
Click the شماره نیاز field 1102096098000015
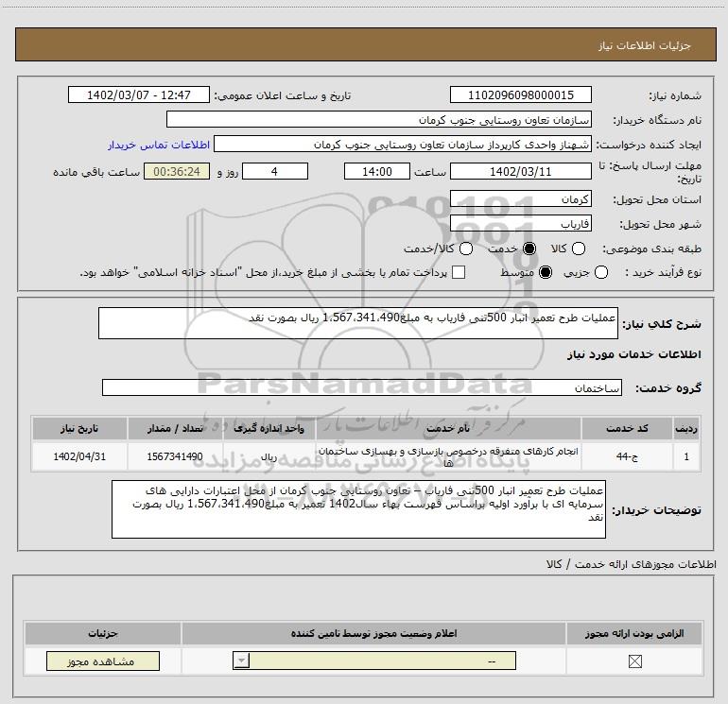coord(520,94)
